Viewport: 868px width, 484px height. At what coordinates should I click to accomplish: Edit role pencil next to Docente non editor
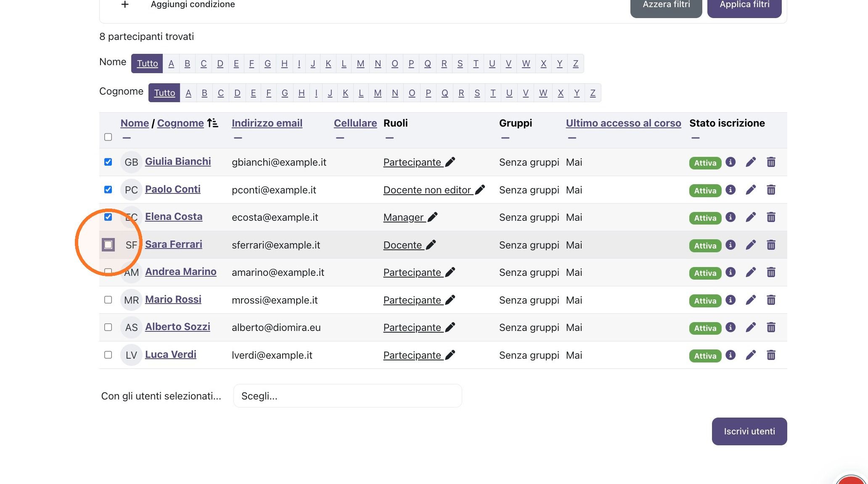click(x=480, y=190)
